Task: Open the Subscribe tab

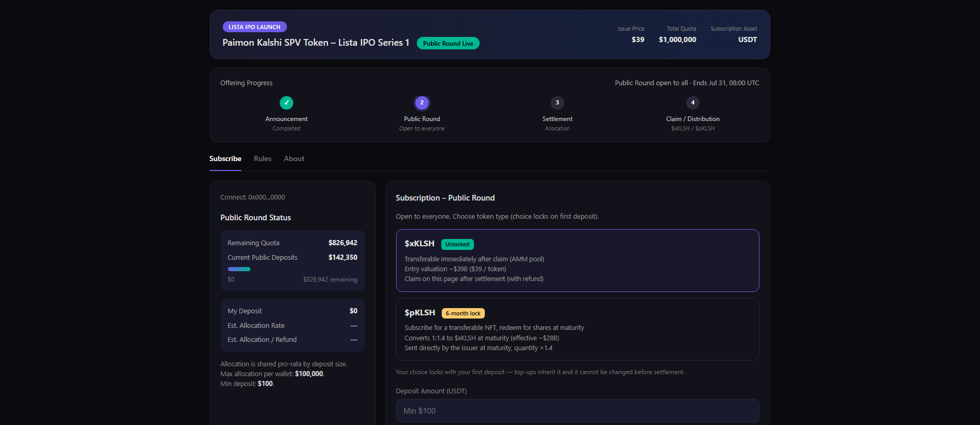Action: 225,159
